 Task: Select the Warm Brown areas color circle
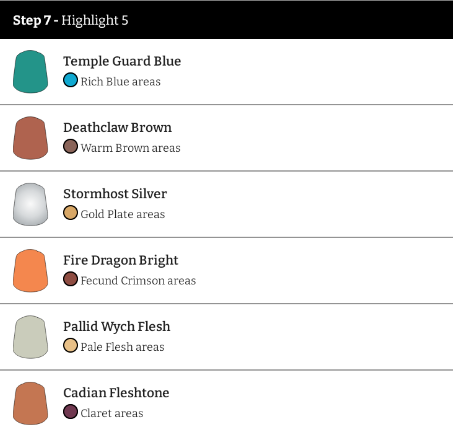[70, 147]
